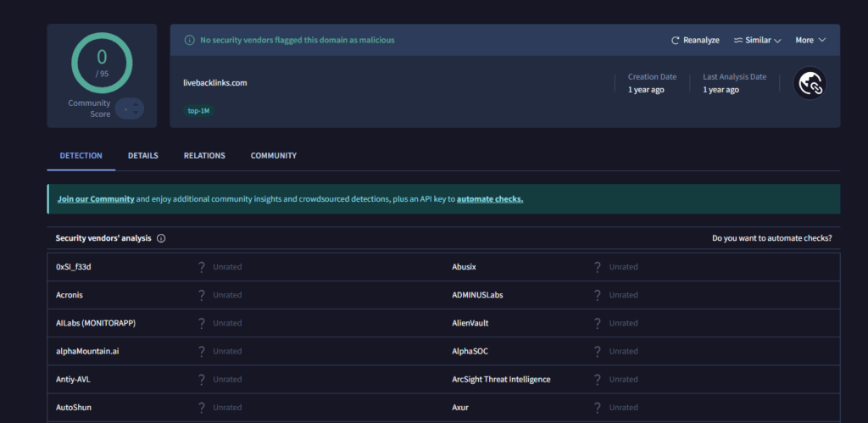
Task: Click Do you want to automate checks?
Action: [771, 238]
